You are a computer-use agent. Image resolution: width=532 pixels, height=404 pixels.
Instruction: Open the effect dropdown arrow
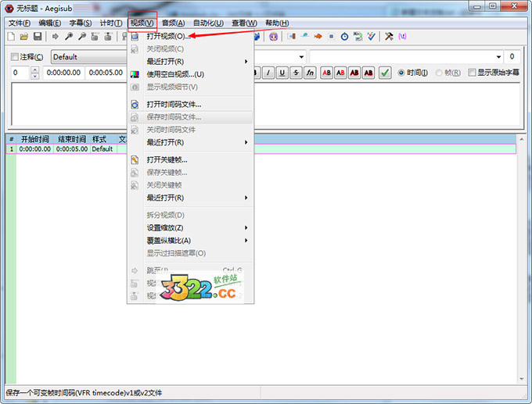[x=498, y=57]
